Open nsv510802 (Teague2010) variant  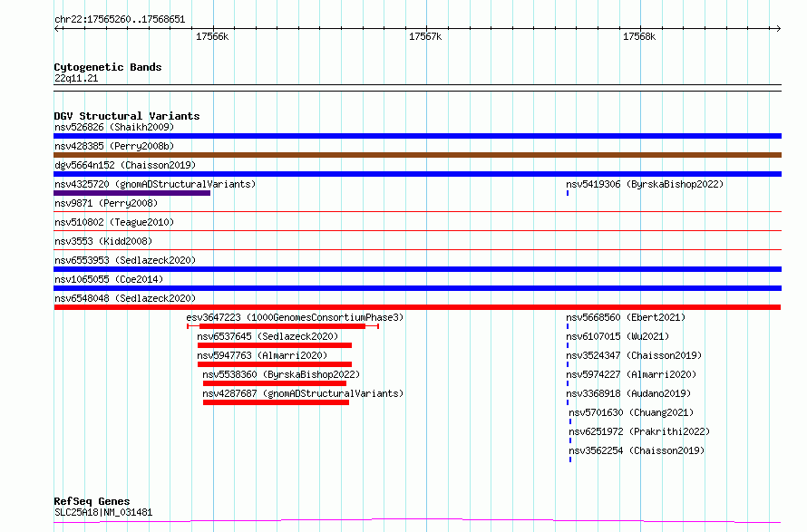(x=114, y=222)
